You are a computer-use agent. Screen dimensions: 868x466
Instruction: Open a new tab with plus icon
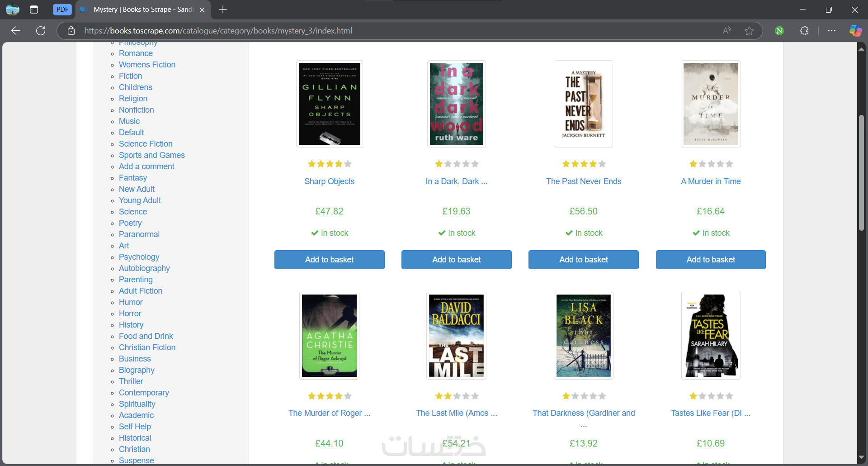[x=223, y=10]
